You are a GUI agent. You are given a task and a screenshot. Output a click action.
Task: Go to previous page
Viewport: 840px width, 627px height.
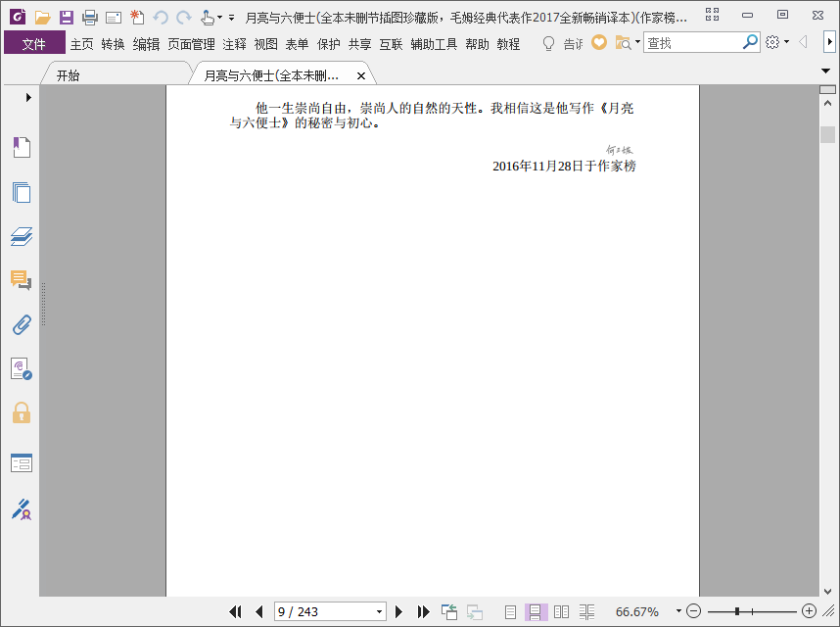pos(259,611)
